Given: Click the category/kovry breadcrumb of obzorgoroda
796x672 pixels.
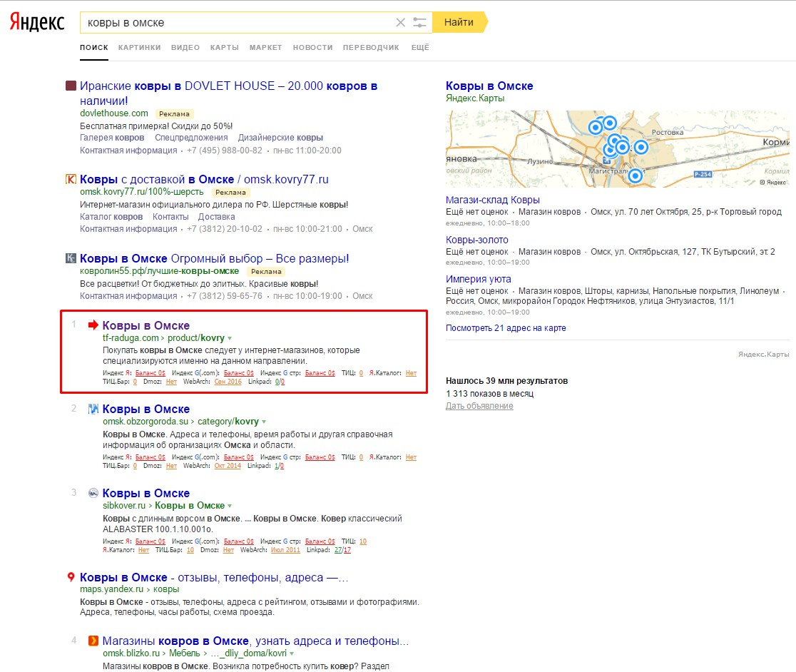Looking at the screenshot, I should pos(228,422).
